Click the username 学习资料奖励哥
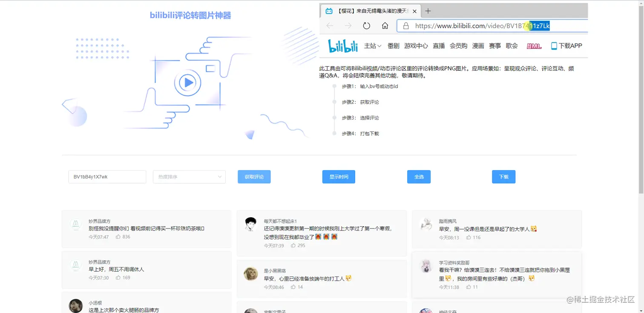Image resolution: width=644 pixels, height=313 pixels. tap(454, 263)
